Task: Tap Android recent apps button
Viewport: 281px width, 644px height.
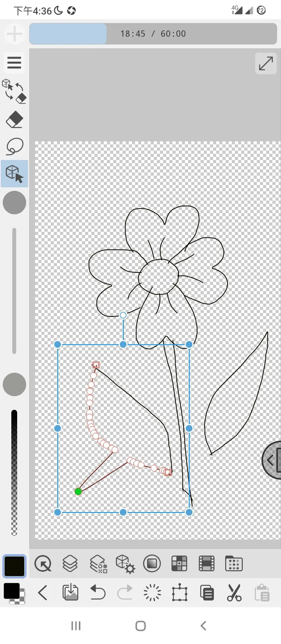Action: (76, 626)
